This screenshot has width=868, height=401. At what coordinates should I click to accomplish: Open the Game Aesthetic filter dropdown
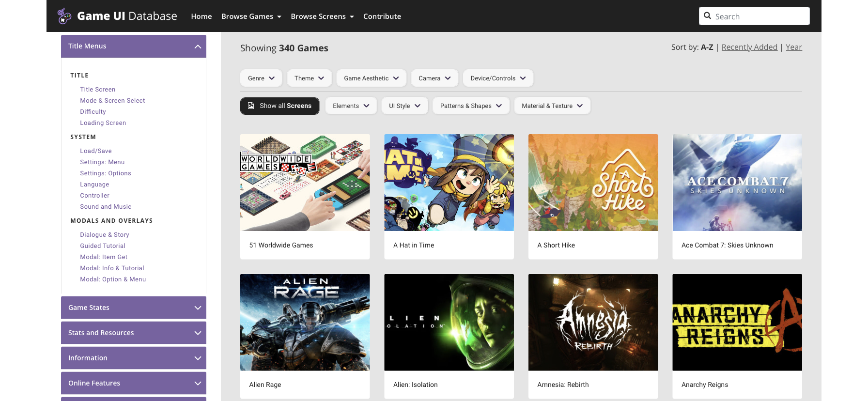click(x=371, y=78)
